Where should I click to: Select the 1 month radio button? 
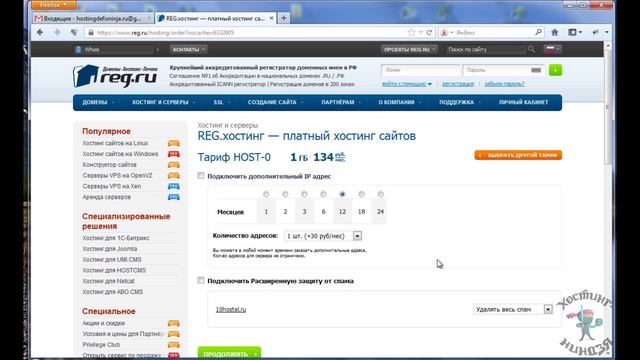click(x=266, y=194)
